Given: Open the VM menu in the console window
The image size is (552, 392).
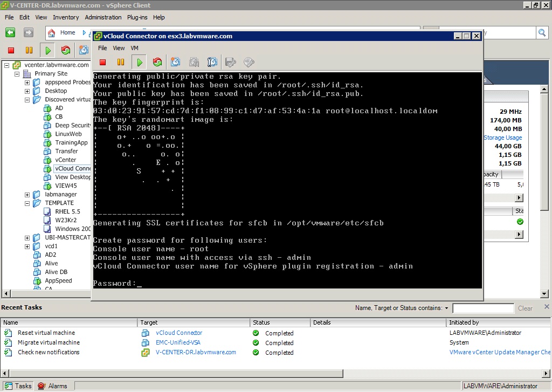Looking at the screenshot, I should 134,48.
